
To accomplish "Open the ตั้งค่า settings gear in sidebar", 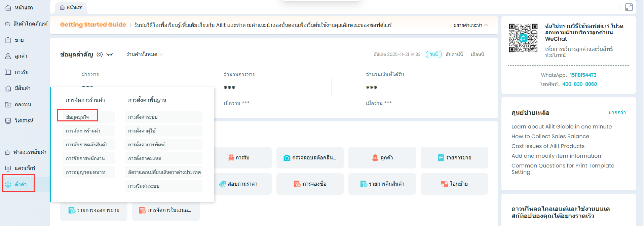I will (8, 184).
